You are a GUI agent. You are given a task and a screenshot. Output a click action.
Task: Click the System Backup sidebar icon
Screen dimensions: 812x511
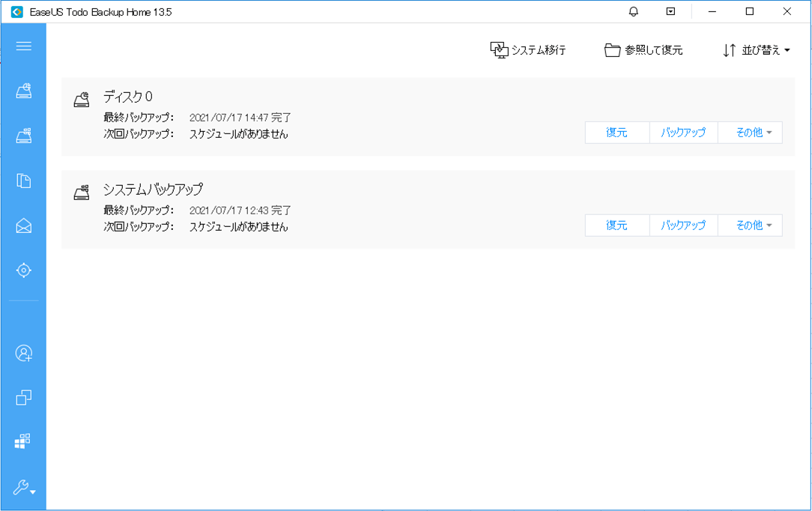point(23,136)
